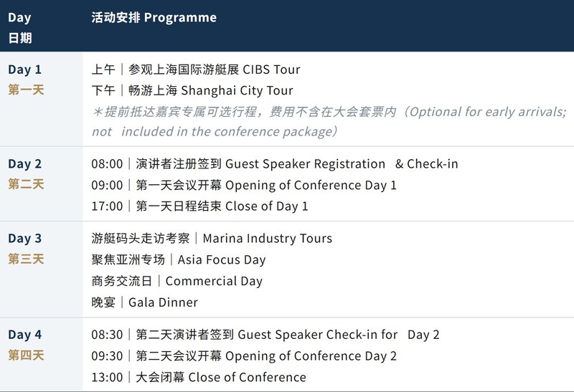Click the Commercial Day entry
Viewport: 574px width, 392px height.
(x=177, y=281)
